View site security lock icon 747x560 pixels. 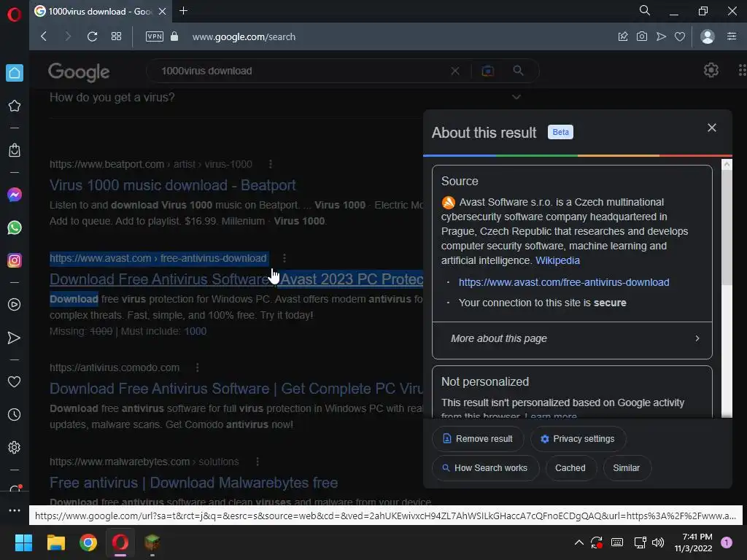pos(174,36)
